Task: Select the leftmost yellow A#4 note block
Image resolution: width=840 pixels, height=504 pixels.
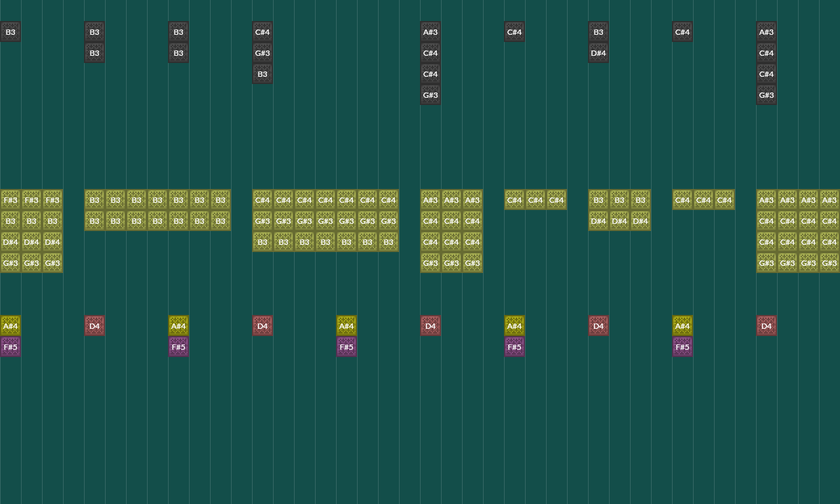Action: [x=10, y=326]
